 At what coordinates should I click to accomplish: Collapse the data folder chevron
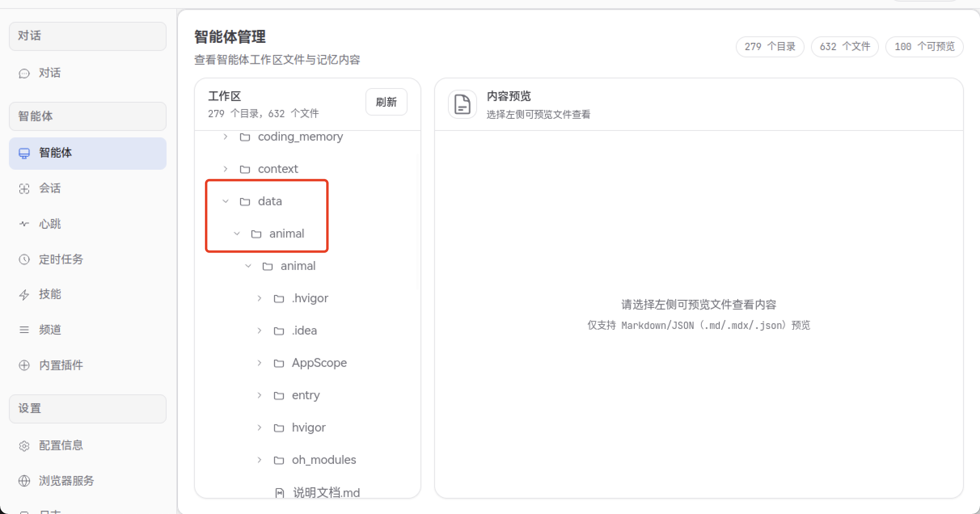click(x=226, y=201)
